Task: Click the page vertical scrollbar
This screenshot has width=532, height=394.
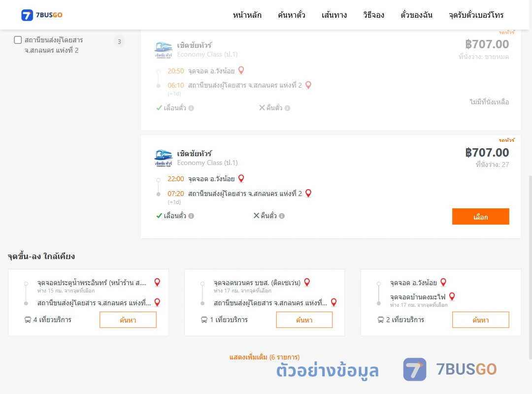Action: 530,267
